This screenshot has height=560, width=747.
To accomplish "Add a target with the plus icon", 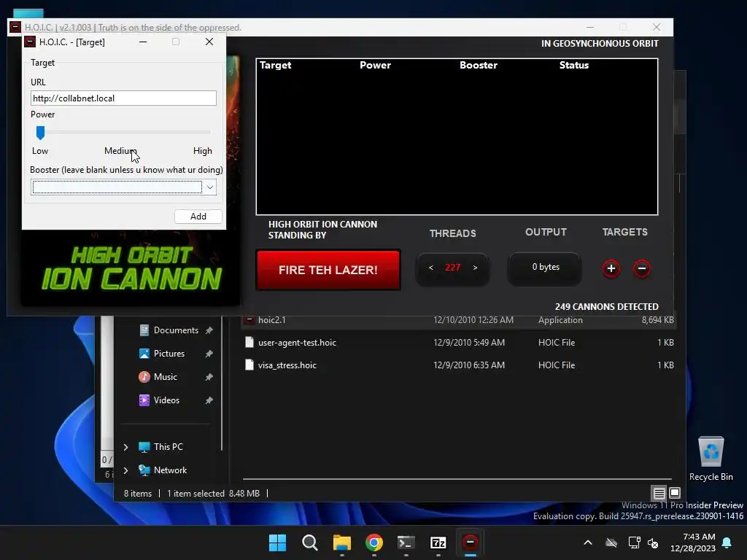I will pyautogui.click(x=611, y=268).
